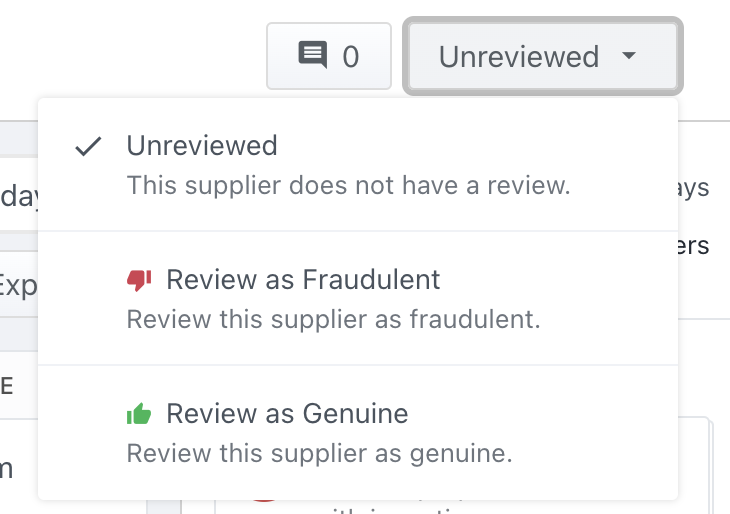Select the Unreviewed menu option
This screenshot has width=730, height=514.
pos(202,146)
